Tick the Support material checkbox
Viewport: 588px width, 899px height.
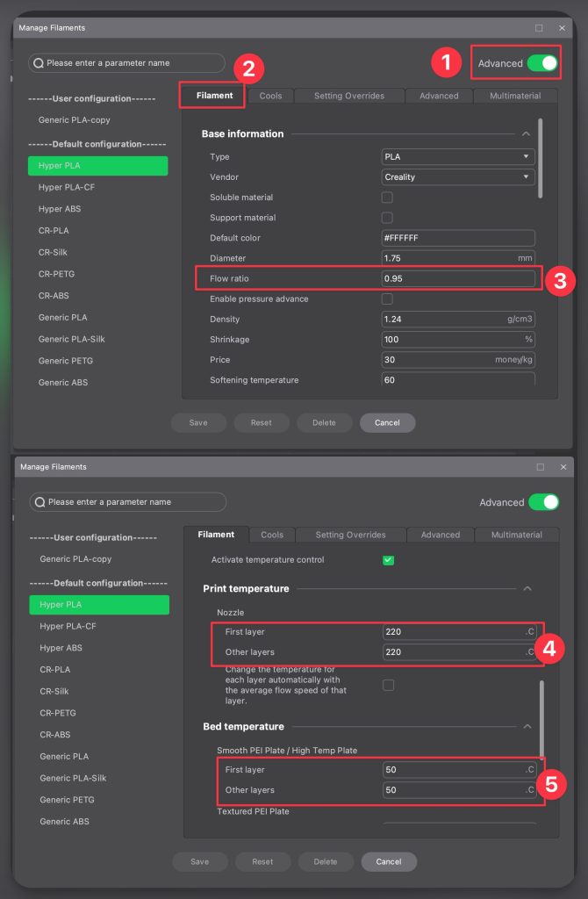[x=387, y=218]
